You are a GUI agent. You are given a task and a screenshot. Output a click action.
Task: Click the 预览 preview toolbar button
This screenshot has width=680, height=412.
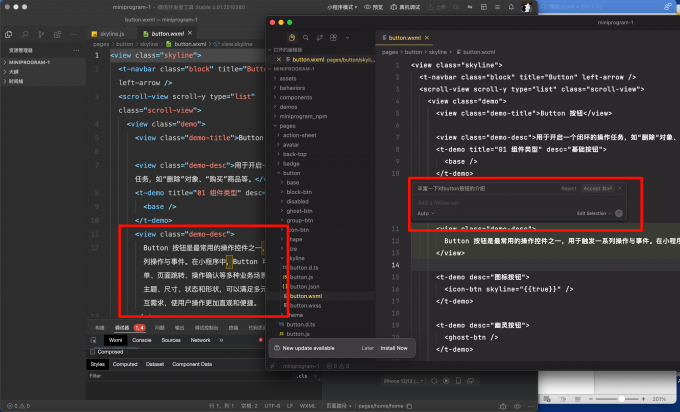[373, 7]
